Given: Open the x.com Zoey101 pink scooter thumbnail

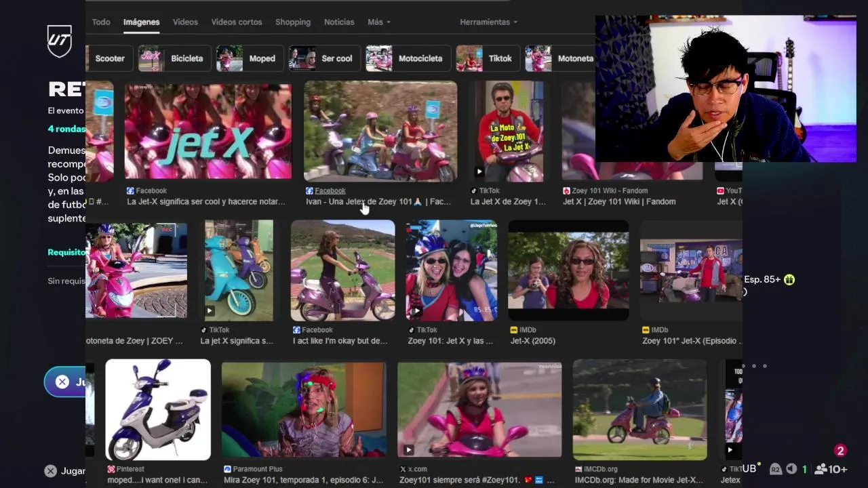Looking at the screenshot, I should 479,410.
